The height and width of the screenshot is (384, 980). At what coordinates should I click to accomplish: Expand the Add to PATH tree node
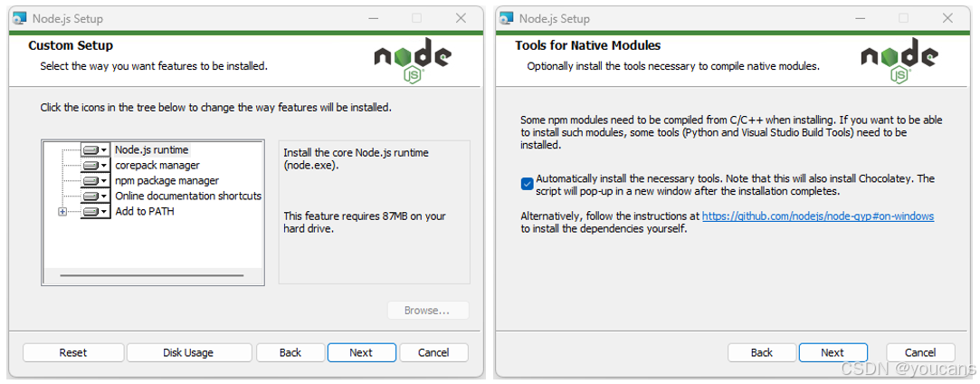[x=62, y=212]
